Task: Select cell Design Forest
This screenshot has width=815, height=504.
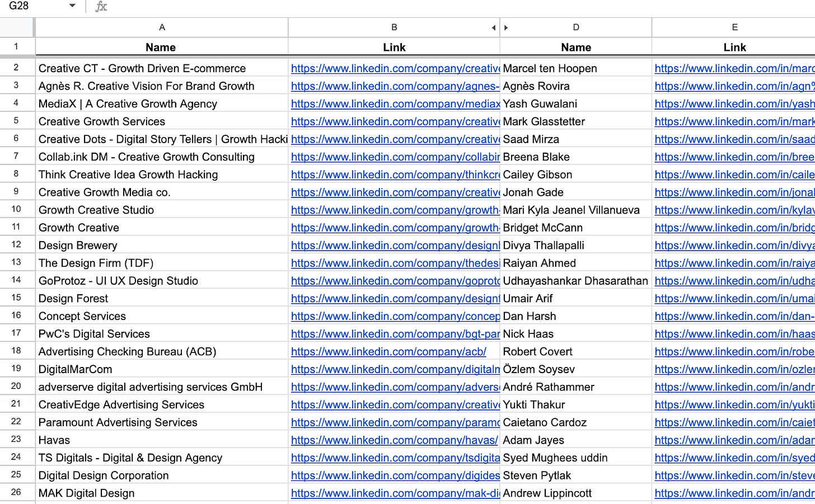Action: point(162,298)
